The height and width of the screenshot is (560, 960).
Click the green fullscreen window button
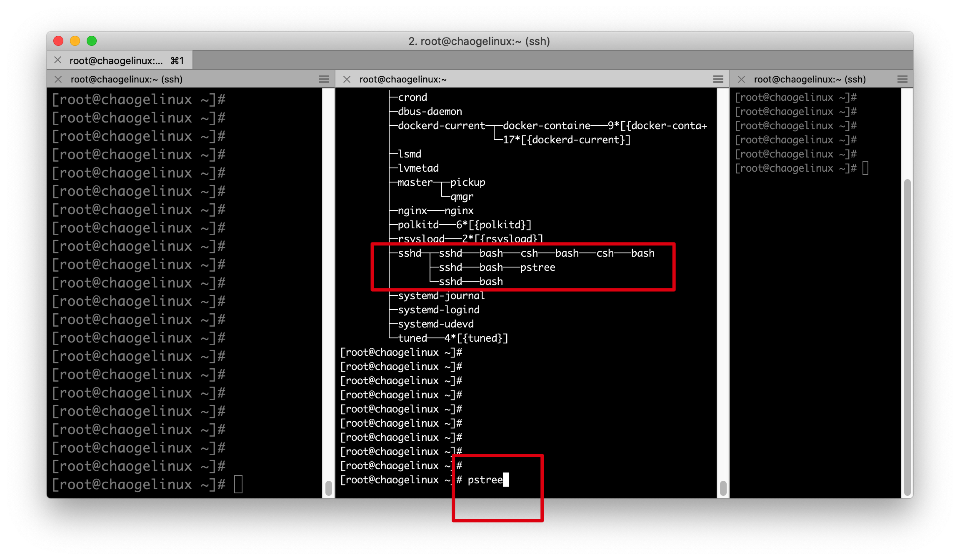click(92, 41)
